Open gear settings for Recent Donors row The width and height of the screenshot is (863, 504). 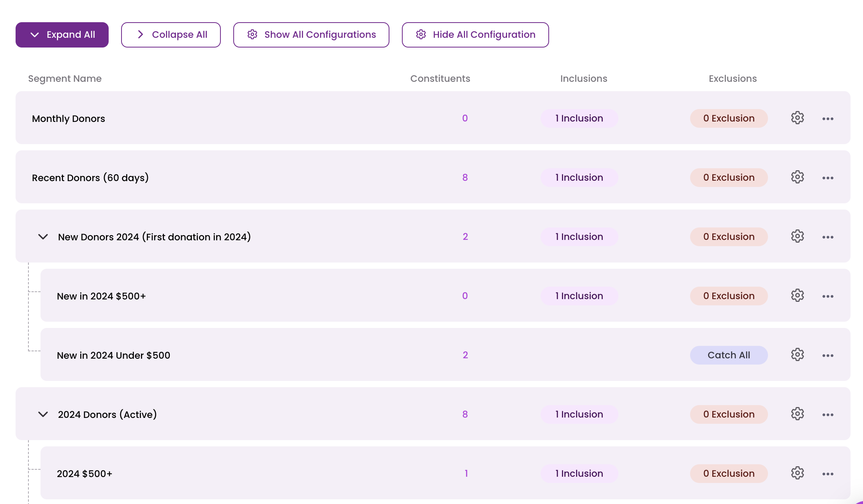(x=797, y=177)
